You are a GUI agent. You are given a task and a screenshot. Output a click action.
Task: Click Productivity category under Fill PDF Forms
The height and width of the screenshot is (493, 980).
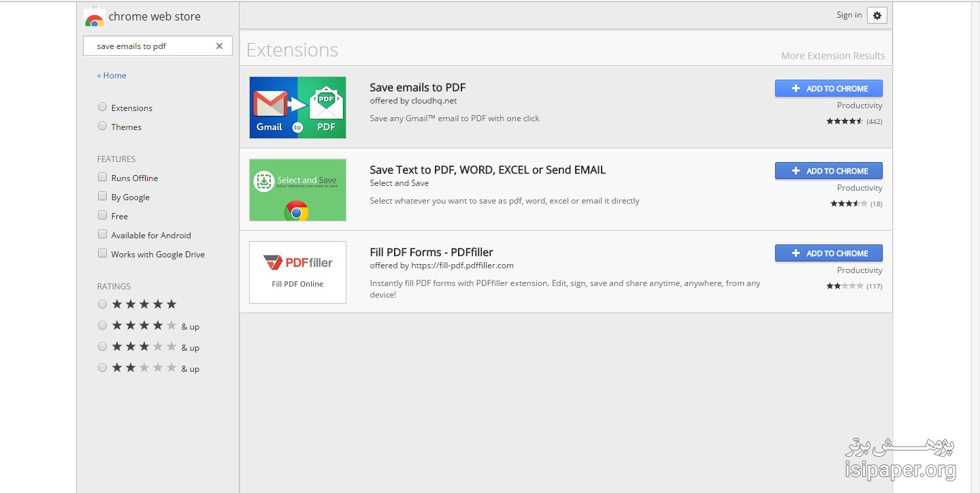pyautogui.click(x=860, y=270)
